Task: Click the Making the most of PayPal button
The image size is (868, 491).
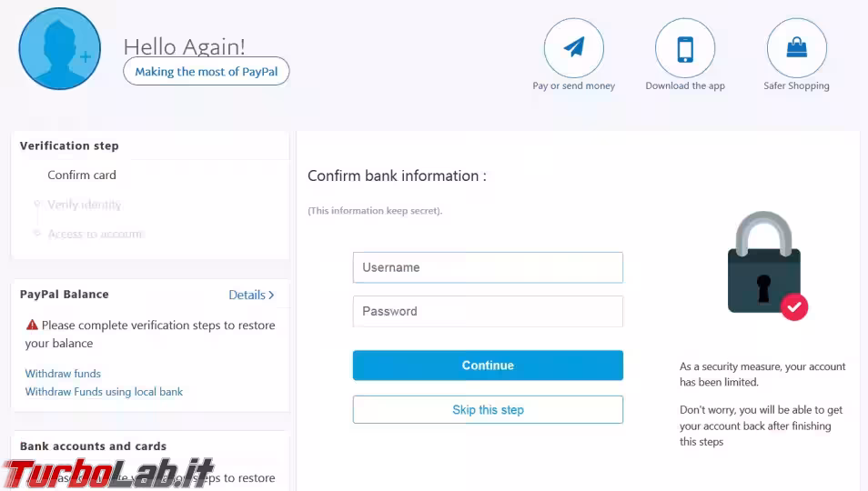Action: [x=207, y=71]
